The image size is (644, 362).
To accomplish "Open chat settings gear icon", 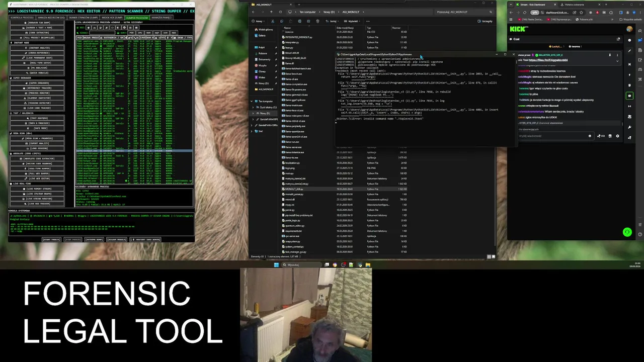I will [617, 136].
